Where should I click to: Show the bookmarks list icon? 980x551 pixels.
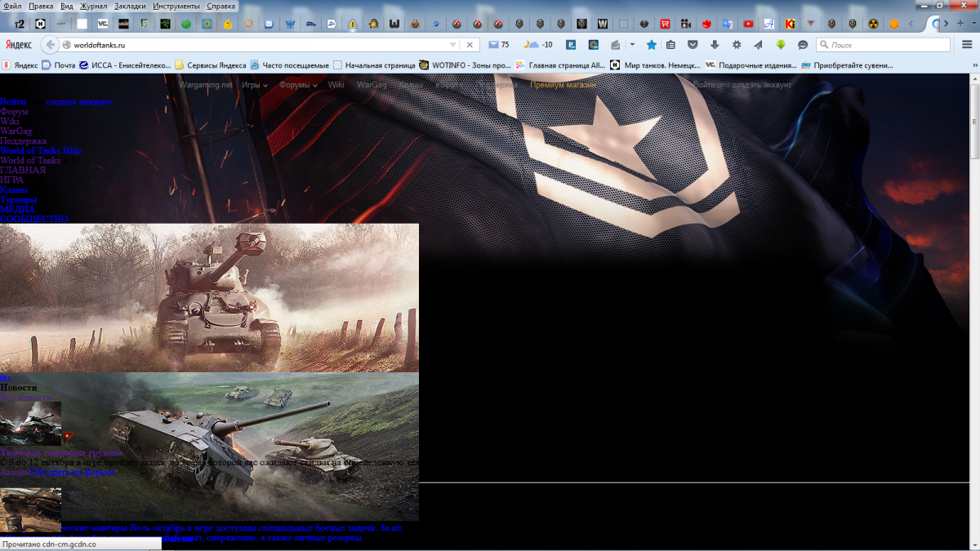pyautogui.click(x=670, y=45)
